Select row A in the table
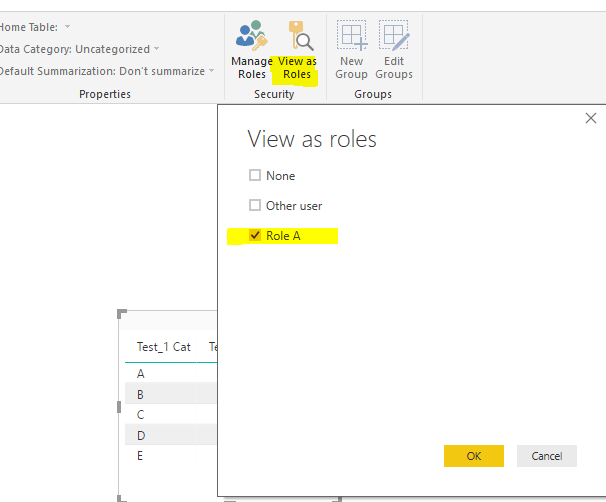This screenshot has height=502, width=606. click(x=170, y=374)
